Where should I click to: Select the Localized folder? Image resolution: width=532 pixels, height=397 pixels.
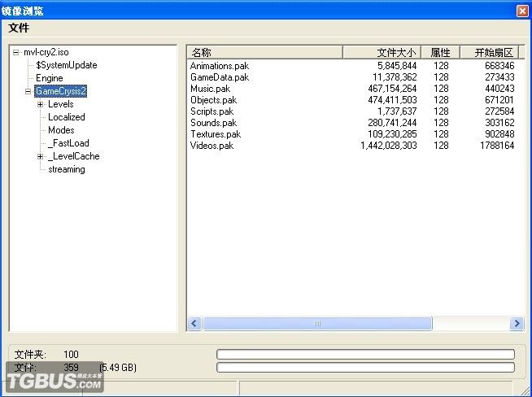[x=66, y=117]
